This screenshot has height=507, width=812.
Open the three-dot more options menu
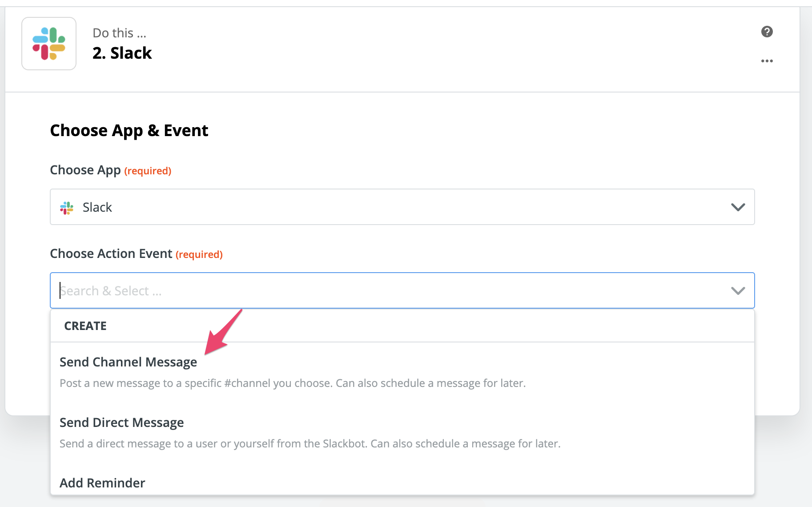pos(767,61)
